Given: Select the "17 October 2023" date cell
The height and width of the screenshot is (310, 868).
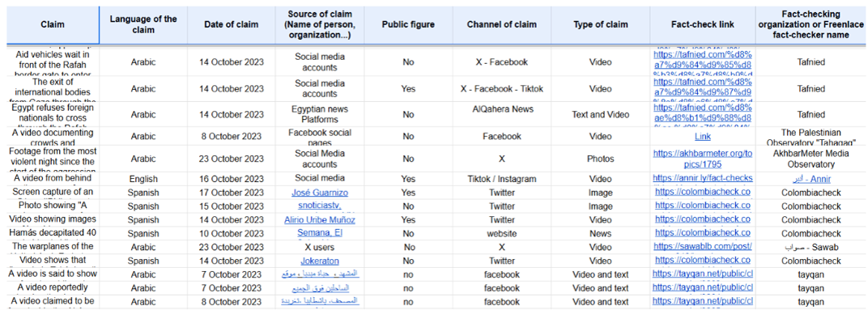Looking at the screenshot, I should pos(232,192).
